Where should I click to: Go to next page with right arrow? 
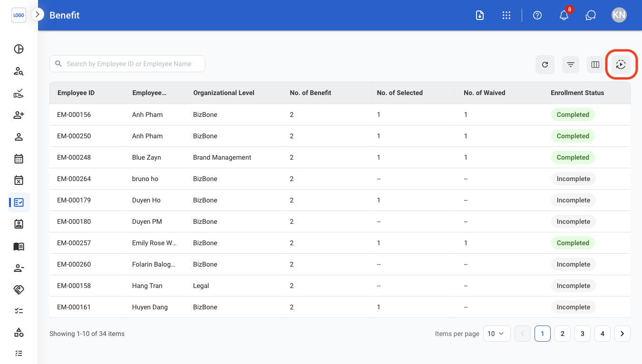(x=623, y=334)
